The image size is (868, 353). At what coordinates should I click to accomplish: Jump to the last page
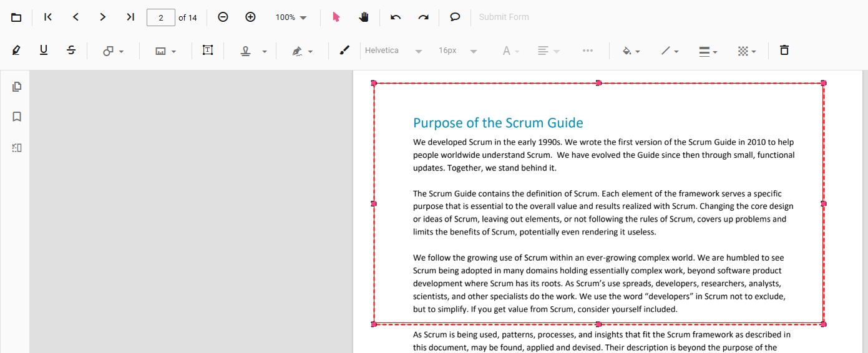[130, 17]
